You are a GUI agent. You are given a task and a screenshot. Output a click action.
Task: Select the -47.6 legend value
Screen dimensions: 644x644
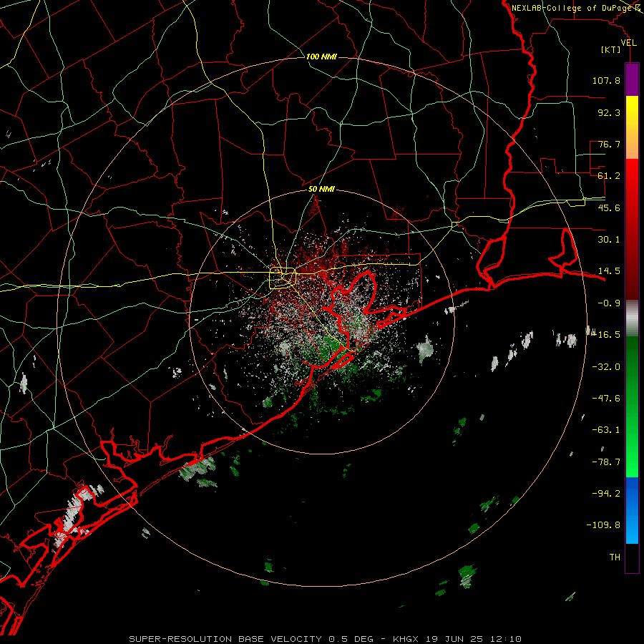pyautogui.click(x=606, y=399)
